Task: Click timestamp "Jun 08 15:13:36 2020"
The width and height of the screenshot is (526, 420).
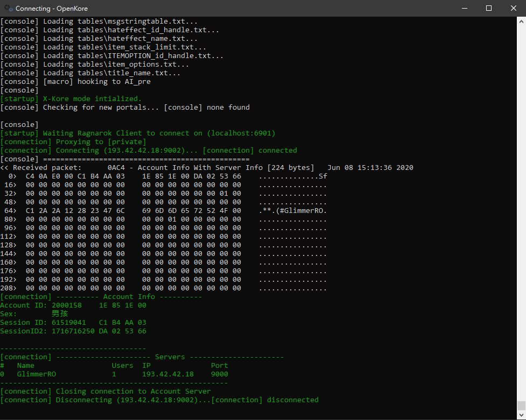Action: [x=370, y=168]
